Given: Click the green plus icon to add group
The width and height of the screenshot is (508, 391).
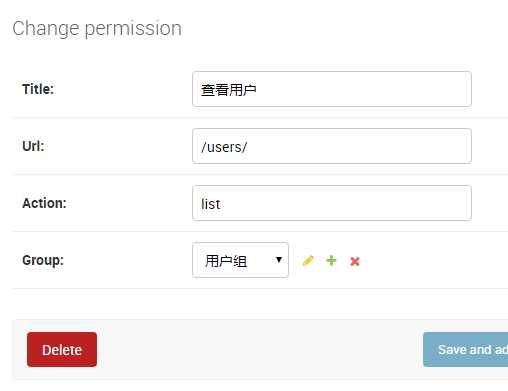Looking at the screenshot, I should pos(331,261).
